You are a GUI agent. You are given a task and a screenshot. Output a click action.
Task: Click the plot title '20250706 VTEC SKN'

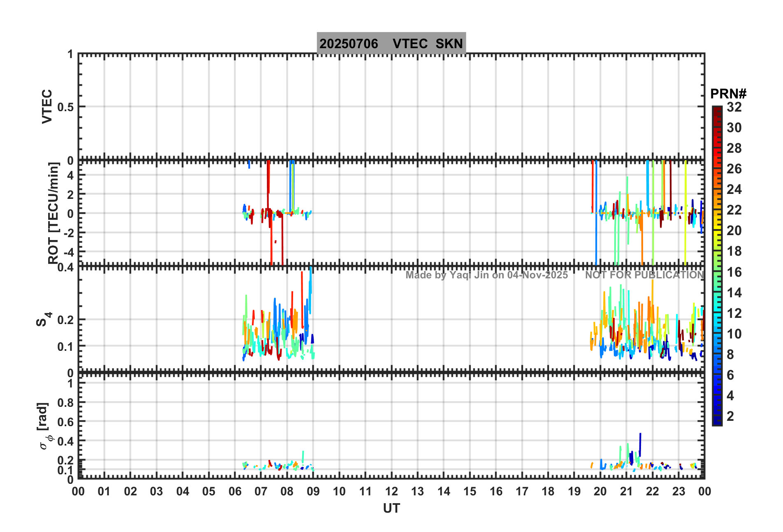pyautogui.click(x=391, y=43)
